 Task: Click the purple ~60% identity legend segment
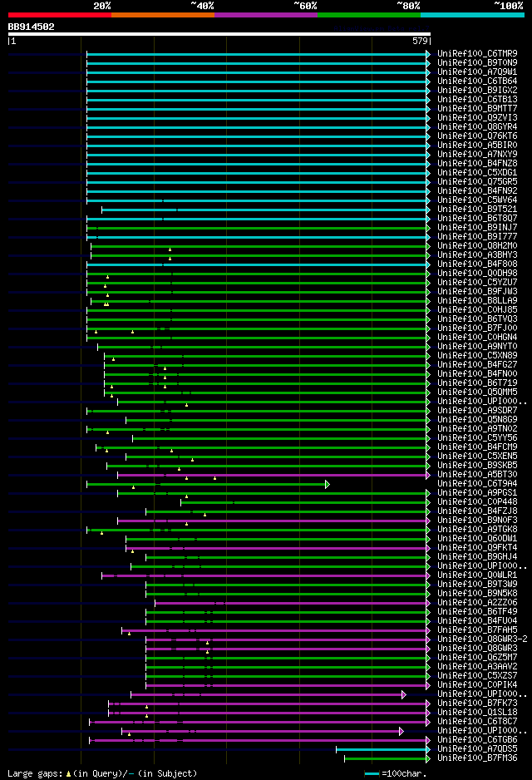266,15
